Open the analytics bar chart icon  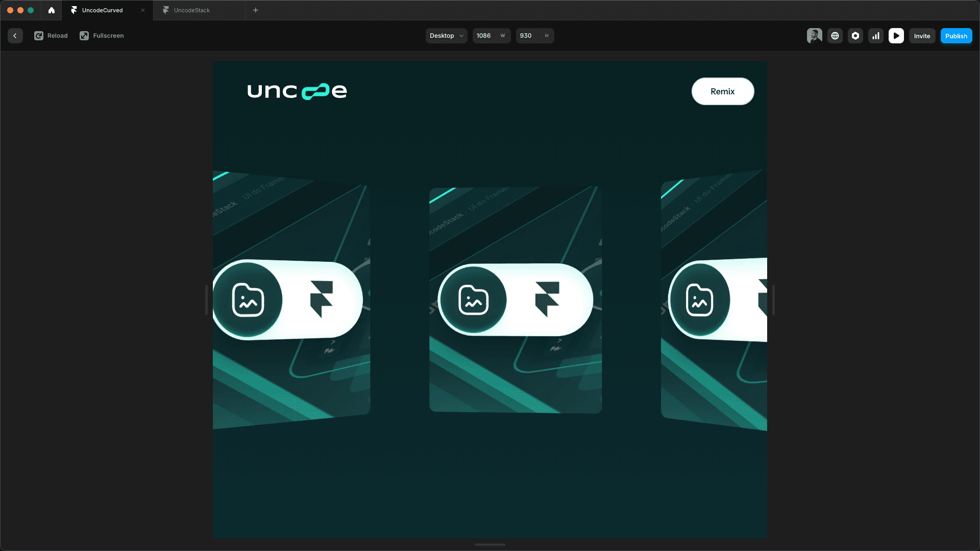click(876, 36)
